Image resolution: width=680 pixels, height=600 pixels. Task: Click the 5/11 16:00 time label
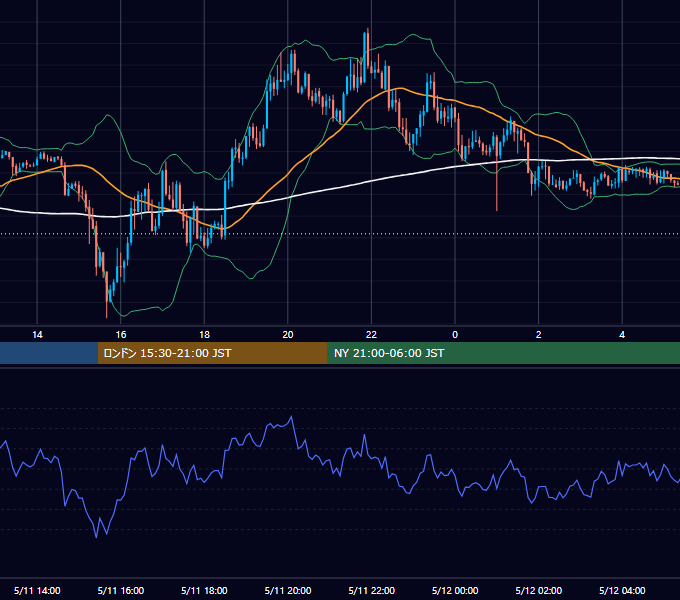(x=121, y=590)
